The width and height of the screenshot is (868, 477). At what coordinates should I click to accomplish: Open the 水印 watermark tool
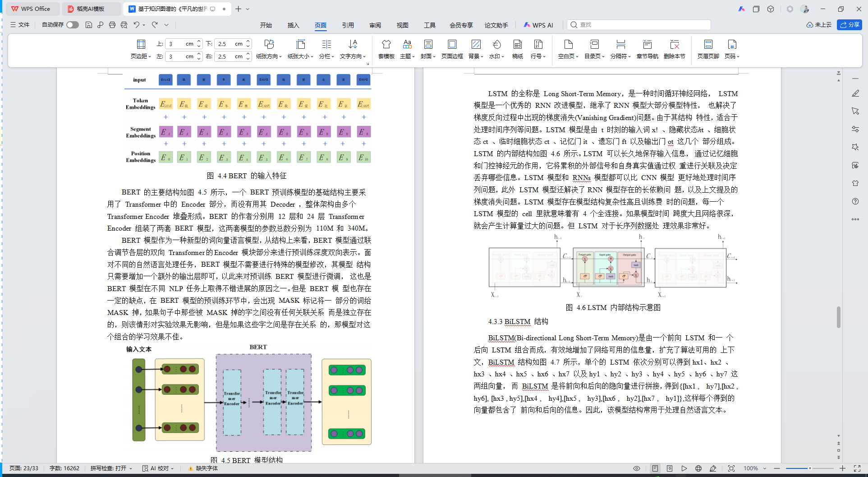tap(496, 49)
